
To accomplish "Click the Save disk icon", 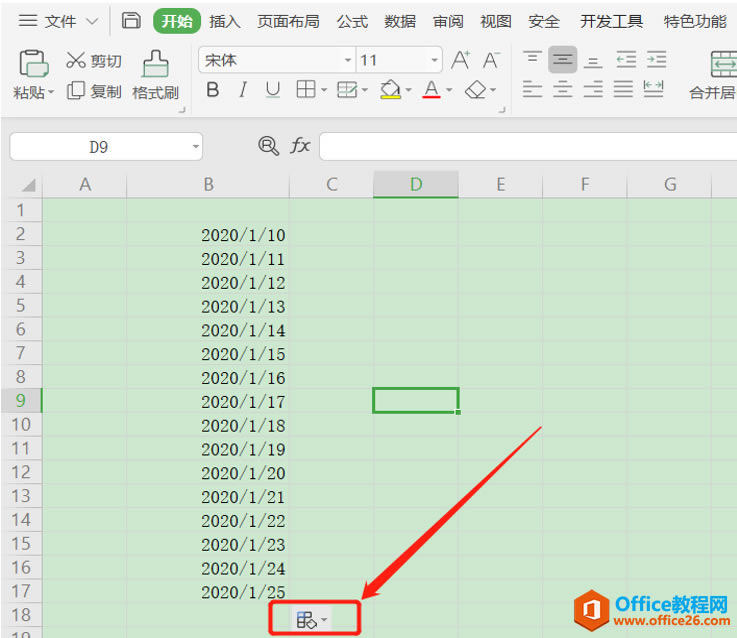I will 131,21.
